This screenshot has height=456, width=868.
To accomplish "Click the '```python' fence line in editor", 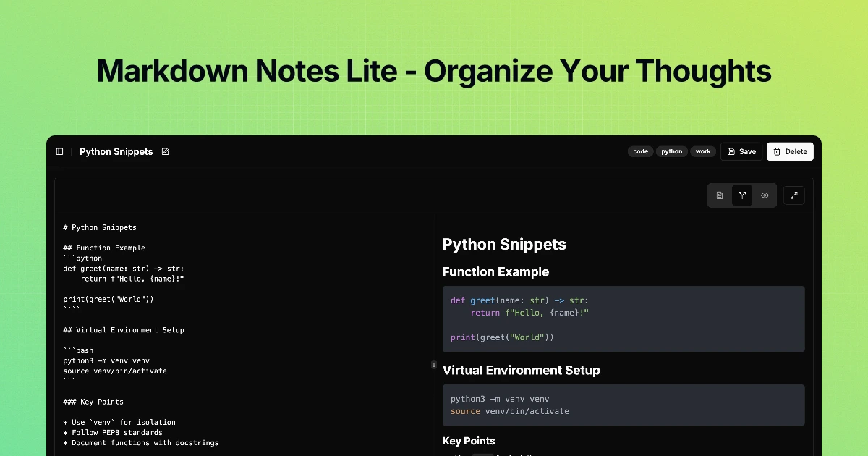I will 82,258.
